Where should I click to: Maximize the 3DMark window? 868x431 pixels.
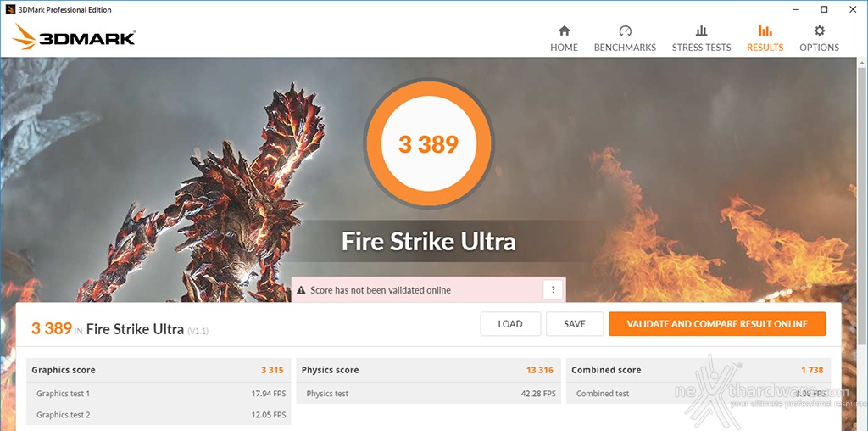(824, 9)
